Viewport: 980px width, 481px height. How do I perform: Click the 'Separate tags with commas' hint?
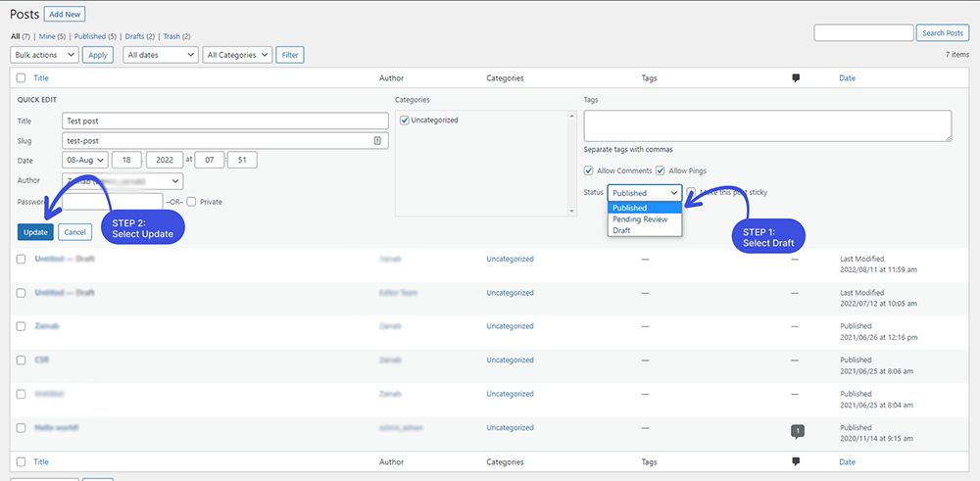pos(628,150)
